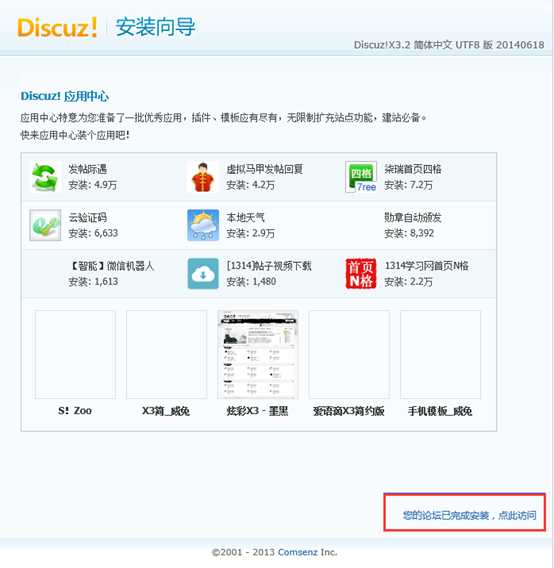
Task: Click the 安装: 8,392 install count
Action: tap(409, 233)
